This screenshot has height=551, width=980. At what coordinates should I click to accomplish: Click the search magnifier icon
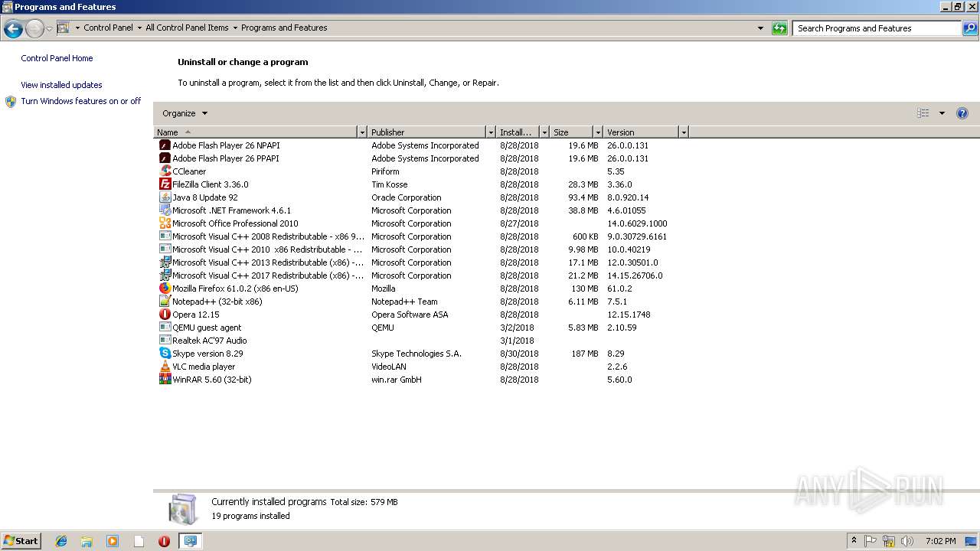pos(970,28)
